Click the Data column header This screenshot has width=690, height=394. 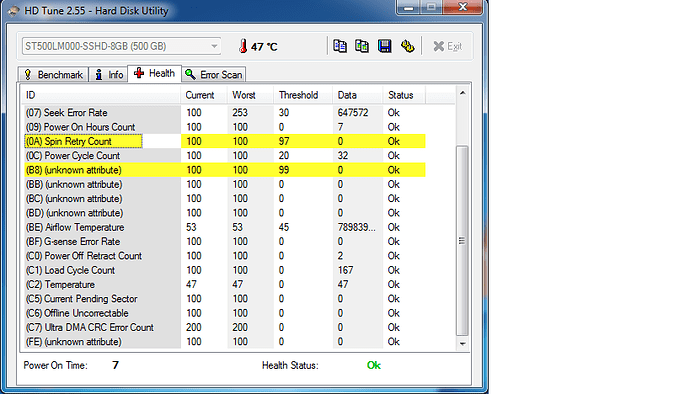(x=357, y=95)
